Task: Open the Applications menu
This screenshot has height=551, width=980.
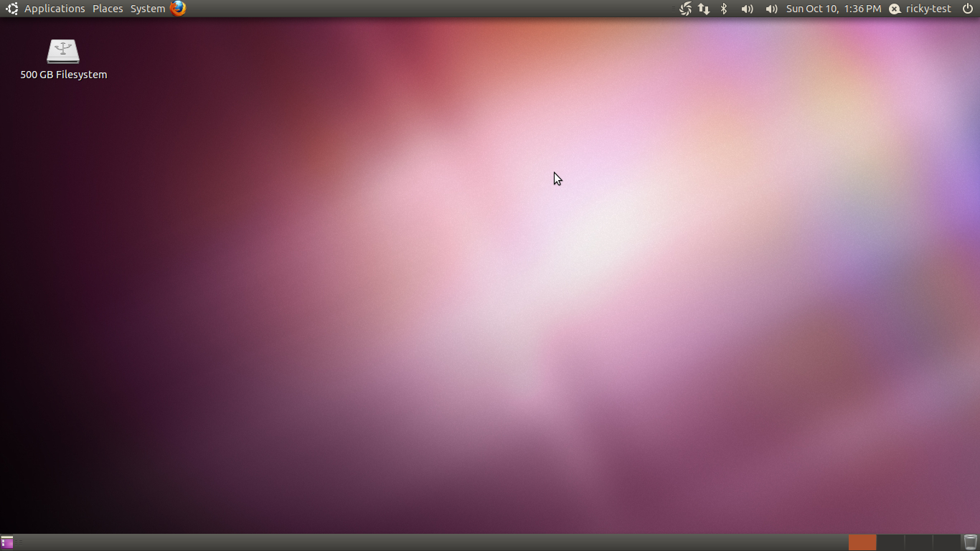Action: tap(55, 9)
